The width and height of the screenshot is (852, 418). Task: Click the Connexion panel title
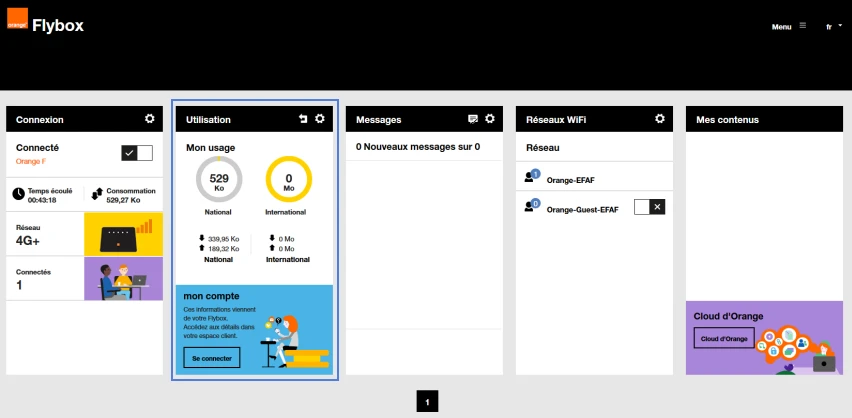click(40, 120)
